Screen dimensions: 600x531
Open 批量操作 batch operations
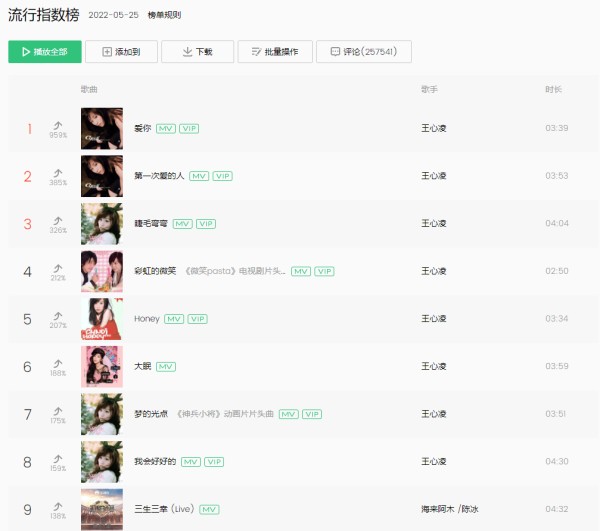click(275, 52)
